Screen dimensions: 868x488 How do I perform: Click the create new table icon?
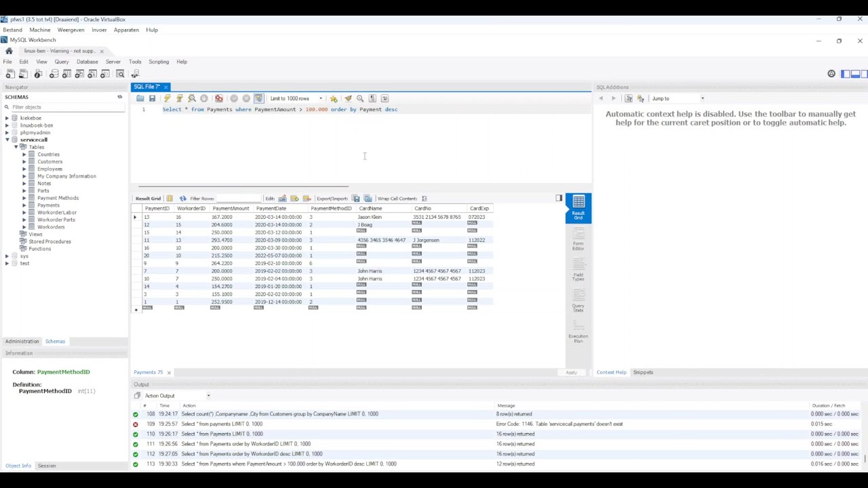tap(66, 73)
